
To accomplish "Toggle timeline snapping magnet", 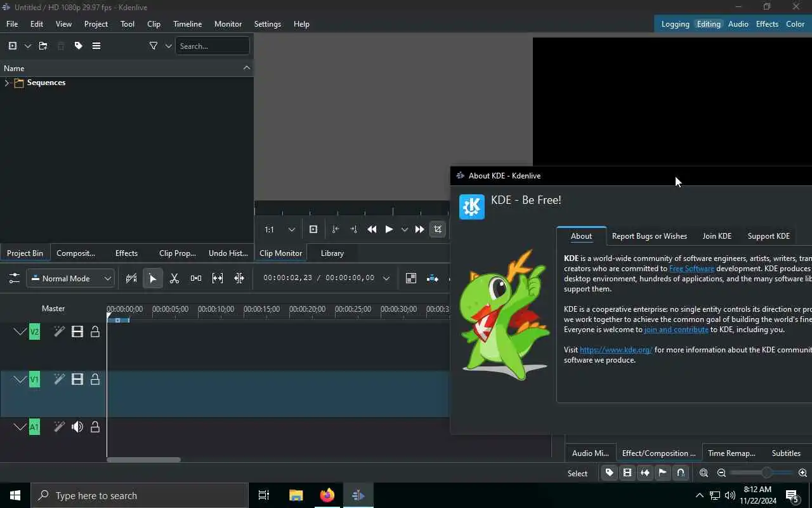I will coord(681,472).
